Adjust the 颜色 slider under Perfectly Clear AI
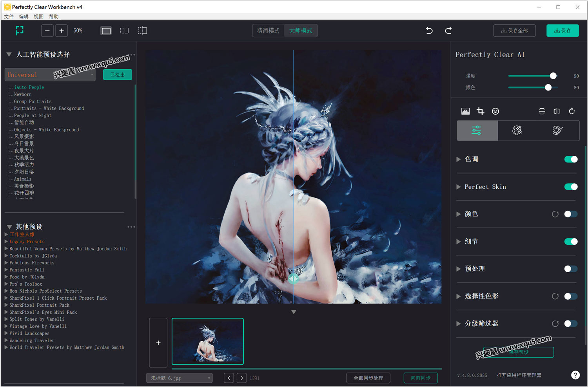The image size is (588, 387). coord(548,87)
